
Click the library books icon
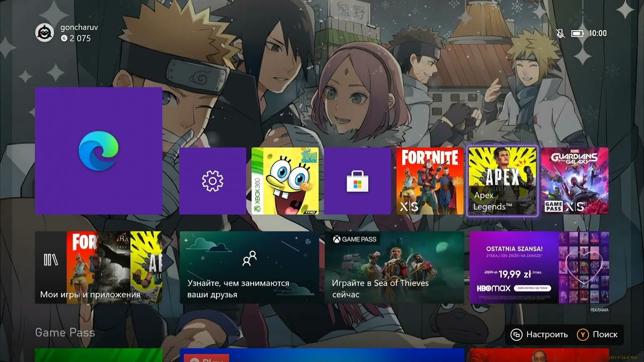[51, 259]
